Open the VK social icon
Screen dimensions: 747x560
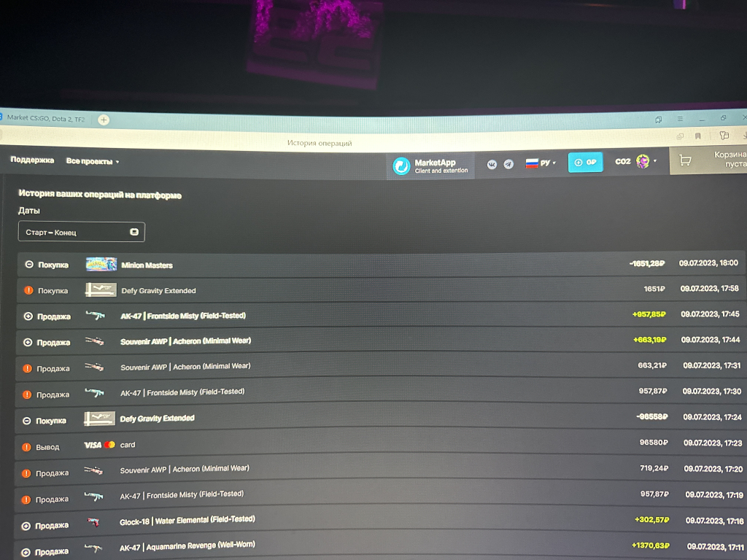point(492,164)
